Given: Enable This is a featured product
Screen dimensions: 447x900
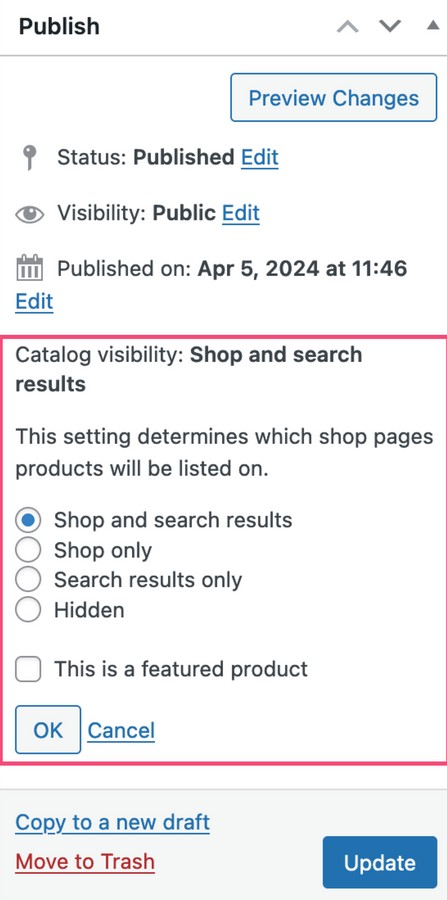Looking at the screenshot, I should pyautogui.click(x=28, y=669).
